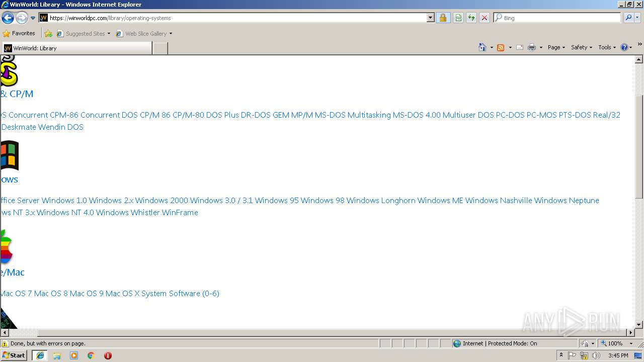The width and height of the screenshot is (644, 362).
Task: Open the Wendin DOS link
Action: 61,127
